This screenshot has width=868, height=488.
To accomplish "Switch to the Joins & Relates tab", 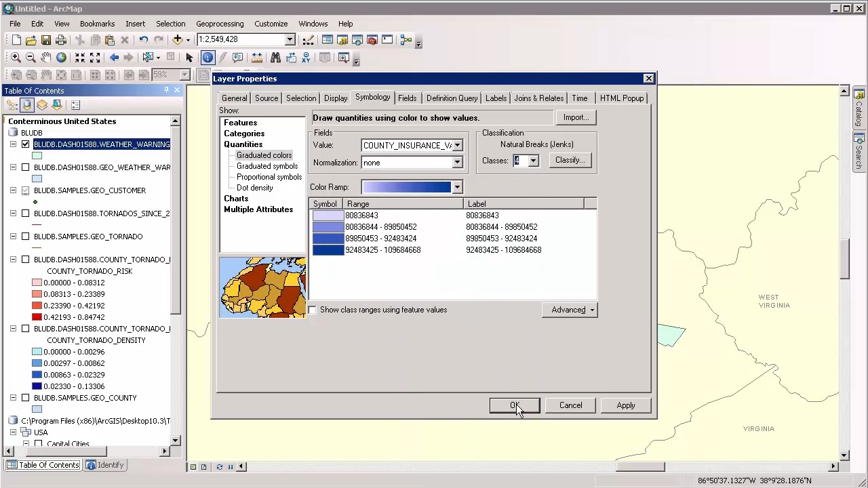I will coord(538,98).
